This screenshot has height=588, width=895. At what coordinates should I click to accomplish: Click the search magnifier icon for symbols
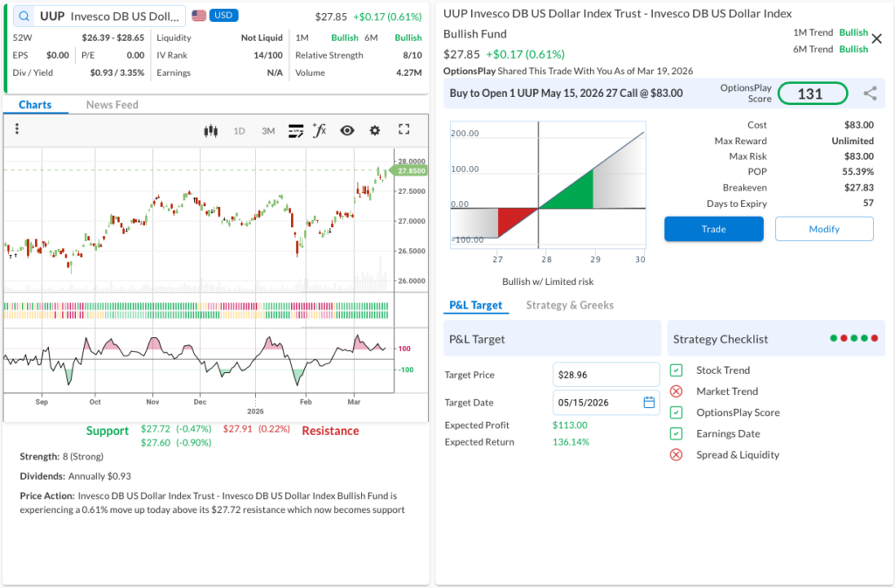point(24,17)
